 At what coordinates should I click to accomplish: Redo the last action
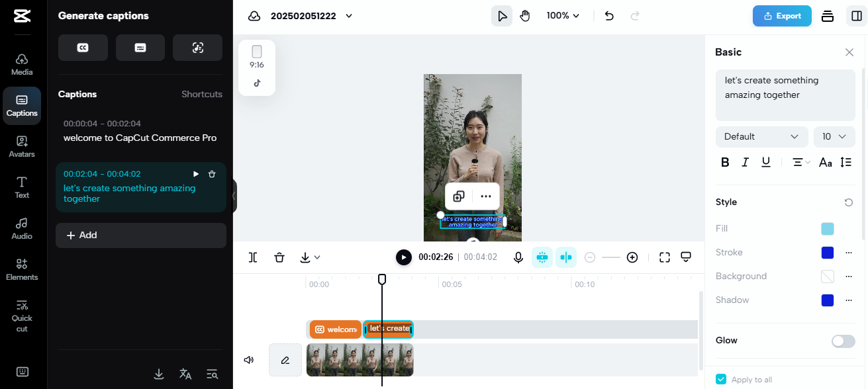(635, 16)
